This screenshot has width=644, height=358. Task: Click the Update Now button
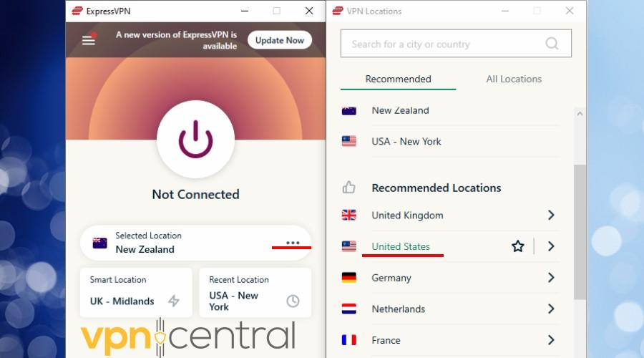click(280, 40)
